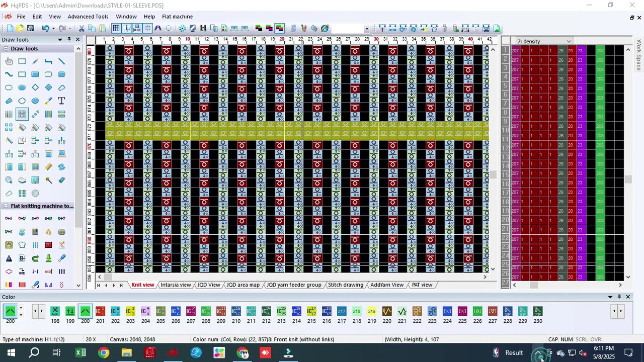
Task: Select the hollow rectangle tool
Action: tap(22, 74)
